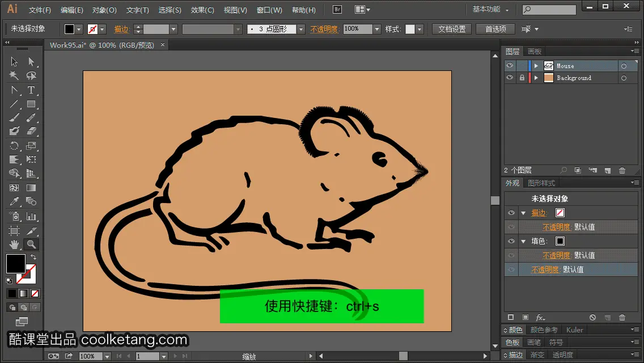Activate the Zoom tool
644x363 pixels.
click(x=31, y=244)
